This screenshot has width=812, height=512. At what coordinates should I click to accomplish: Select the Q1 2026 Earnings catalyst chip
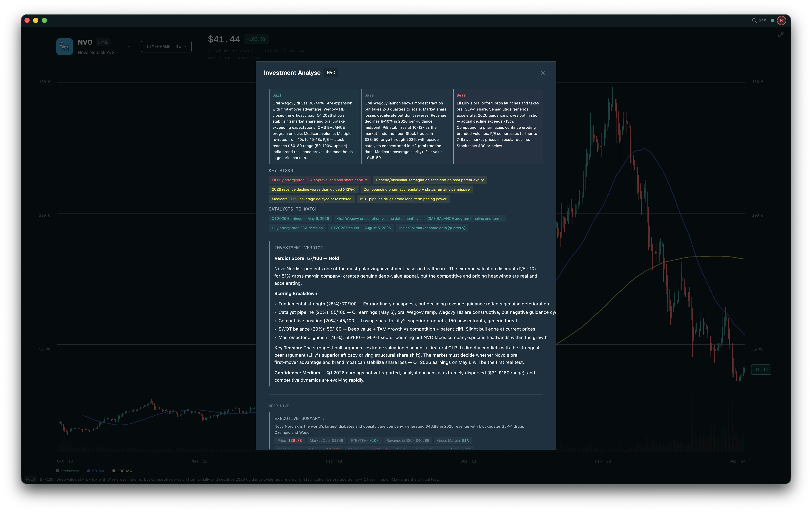pyautogui.click(x=300, y=219)
